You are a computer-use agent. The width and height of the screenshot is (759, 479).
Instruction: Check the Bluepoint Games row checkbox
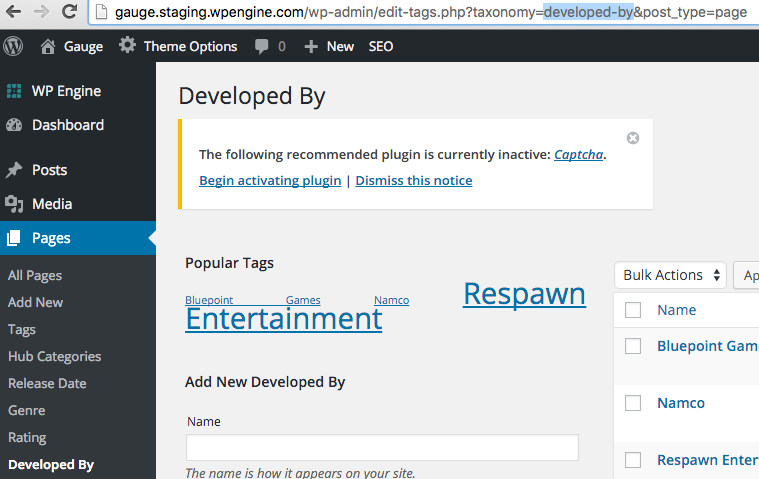[633, 346]
